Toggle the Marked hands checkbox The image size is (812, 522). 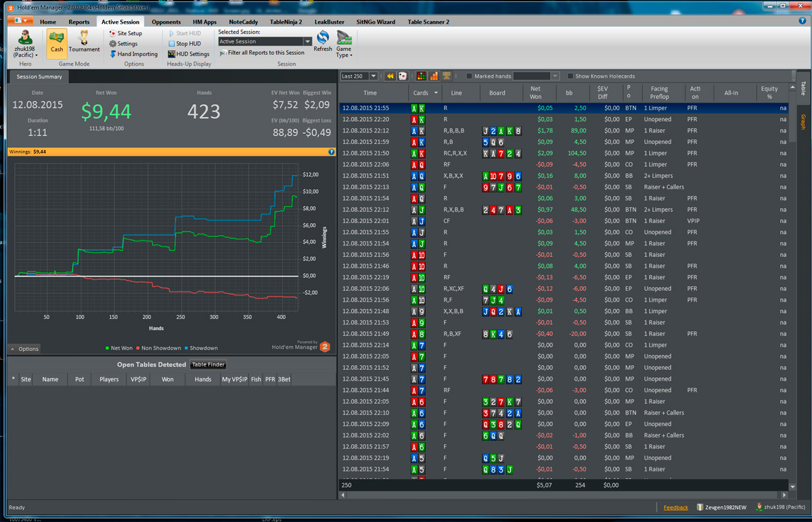coord(469,76)
